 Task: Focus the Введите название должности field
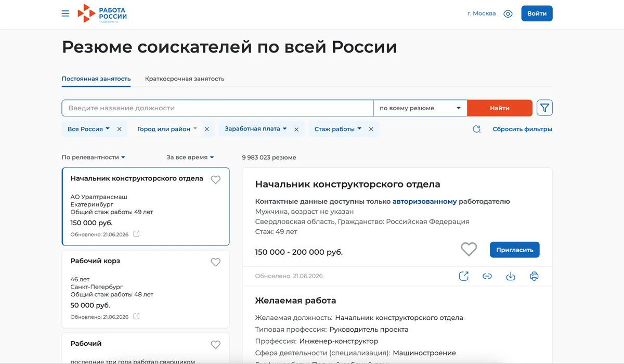[x=217, y=108]
